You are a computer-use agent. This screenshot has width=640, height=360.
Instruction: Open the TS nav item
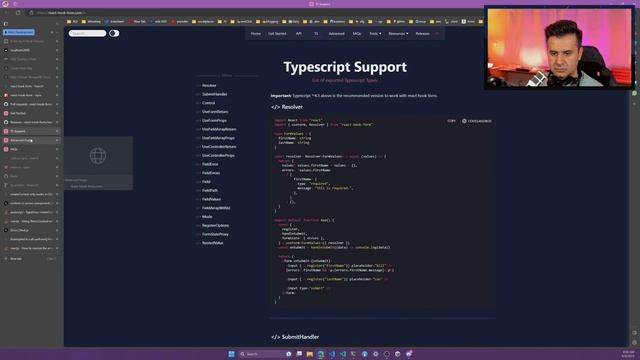pos(316,33)
